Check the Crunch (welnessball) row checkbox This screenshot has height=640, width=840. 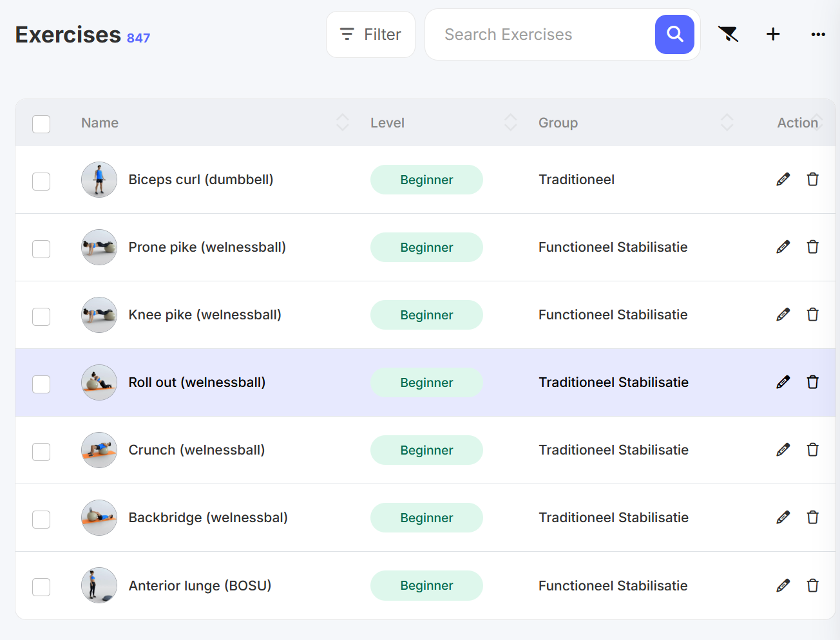(x=41, y=452)
